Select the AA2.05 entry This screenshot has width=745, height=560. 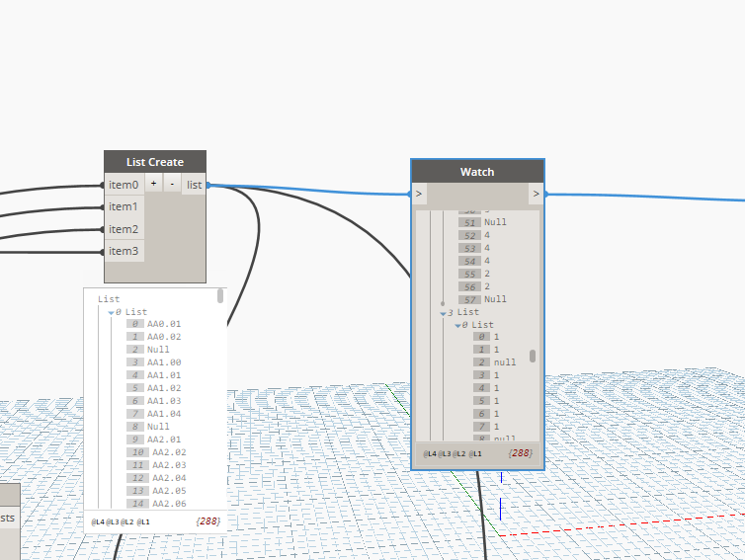pyautogui.click(x=169, y=491)
